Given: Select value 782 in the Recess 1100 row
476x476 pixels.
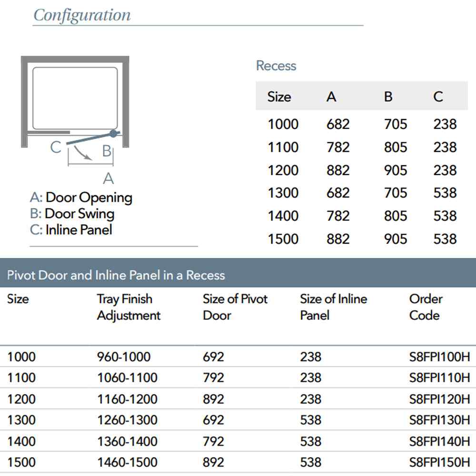Looking at the screenshot, I should pos(338,147).
